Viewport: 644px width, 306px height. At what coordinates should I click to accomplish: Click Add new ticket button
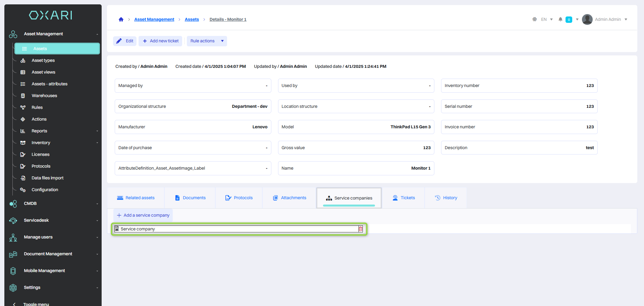(x=160, y=41)
